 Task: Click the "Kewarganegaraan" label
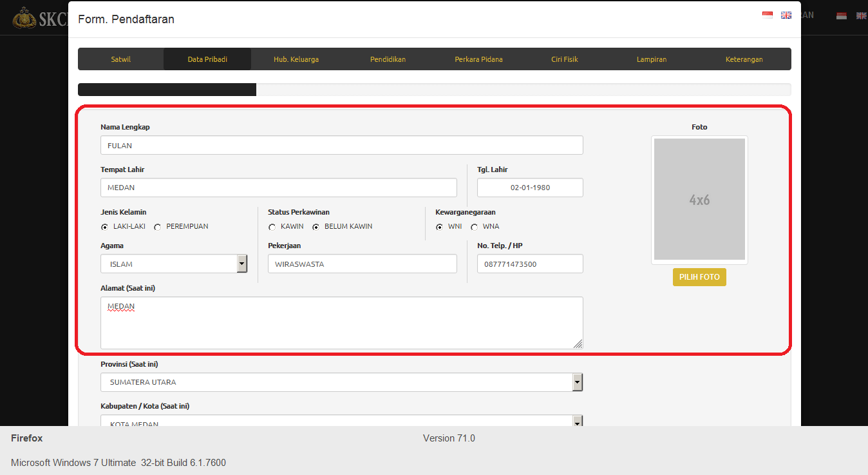pos(466,212)
